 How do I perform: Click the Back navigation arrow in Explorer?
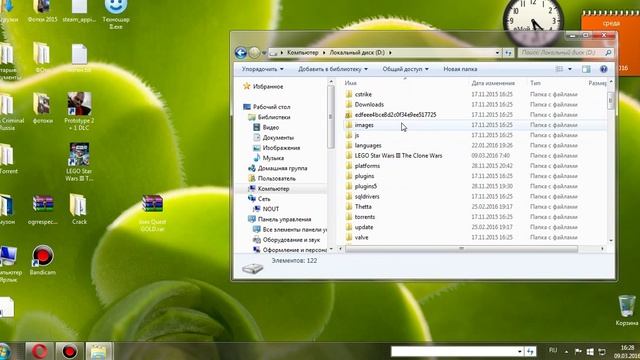click(x=241, y=53)
